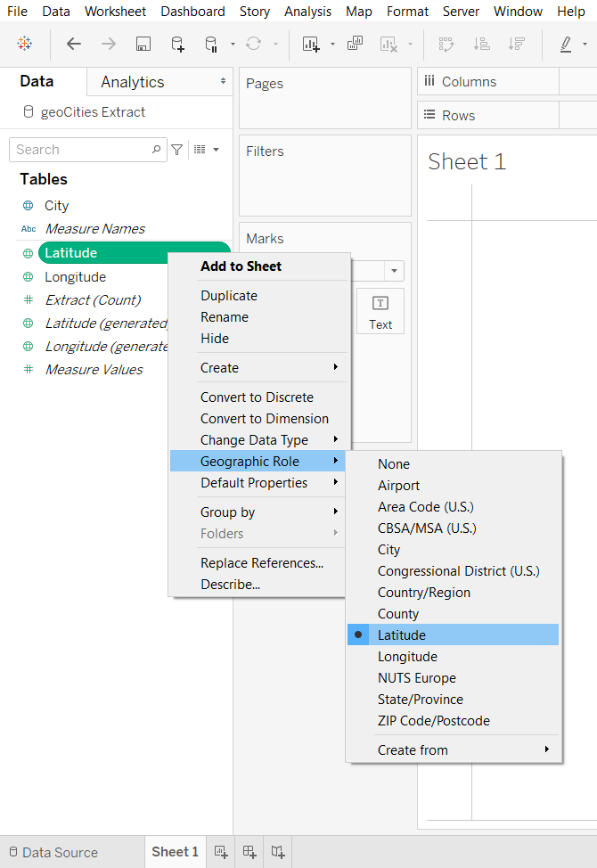Set the geographic role to None
Viewport: 597px width, 868px height.
394,464
